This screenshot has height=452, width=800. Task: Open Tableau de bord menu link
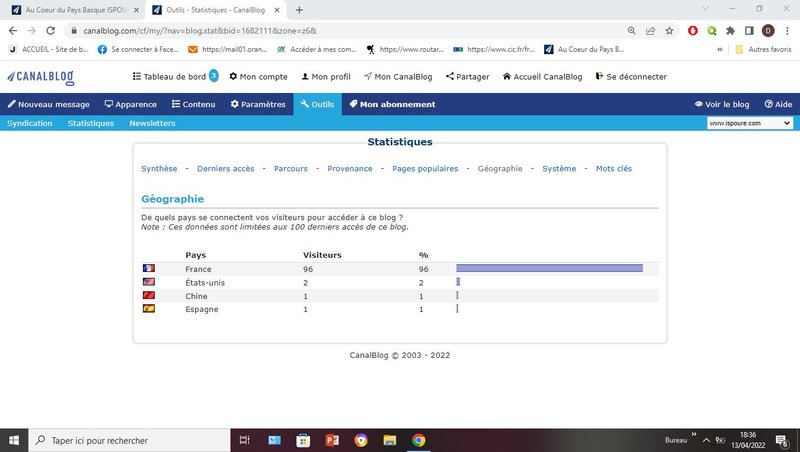pyautogui.click(x=169, y=77)
